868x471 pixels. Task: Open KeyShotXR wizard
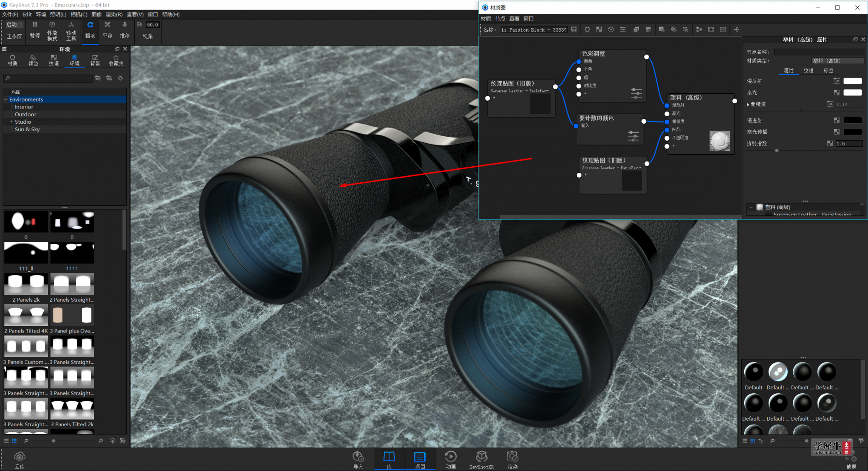point(481,460)
